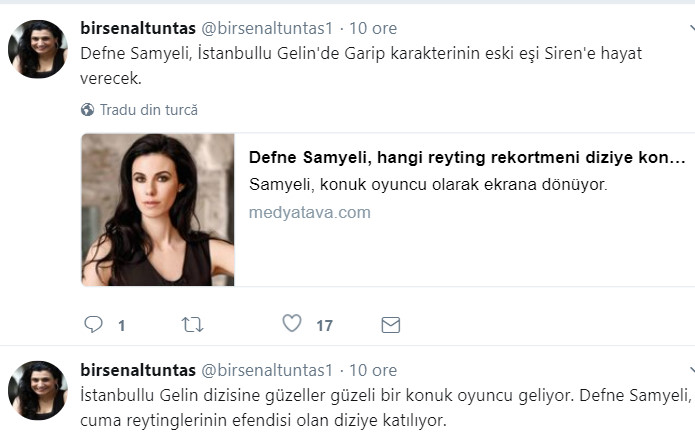This screenshot has height=439, width=695.
Task: Translate tweet using Tradu din turcă
Action: [148, 110]
